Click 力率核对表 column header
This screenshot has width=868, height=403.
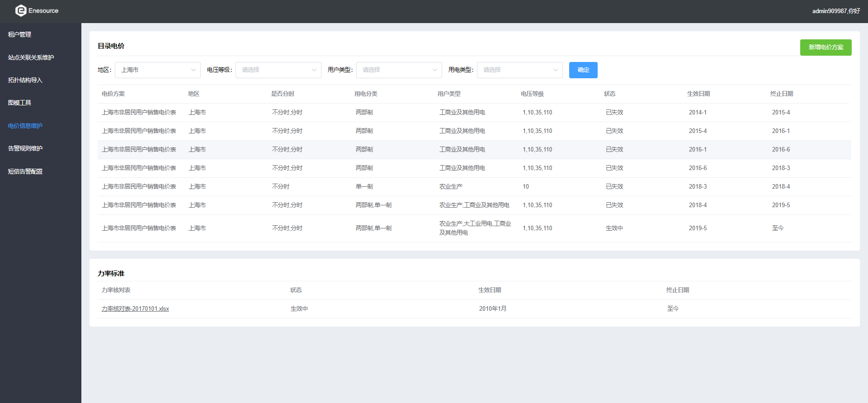pyautogui.click(x=116, y=290)
